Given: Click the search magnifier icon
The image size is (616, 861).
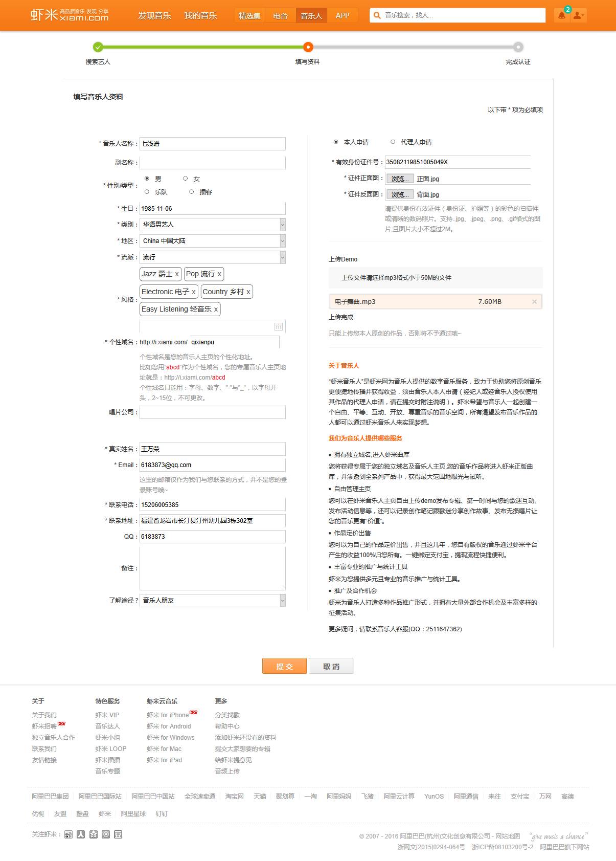Looking at the screenshot, I should 377,15.
